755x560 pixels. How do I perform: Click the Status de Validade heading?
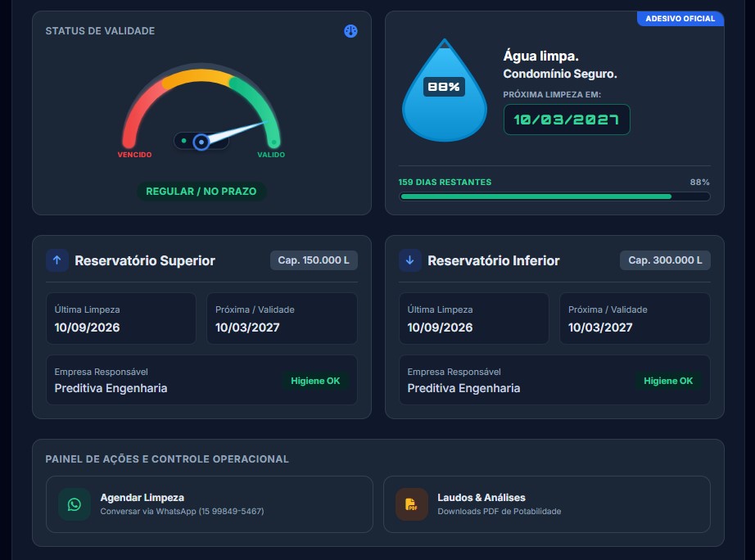click(100, 31)
